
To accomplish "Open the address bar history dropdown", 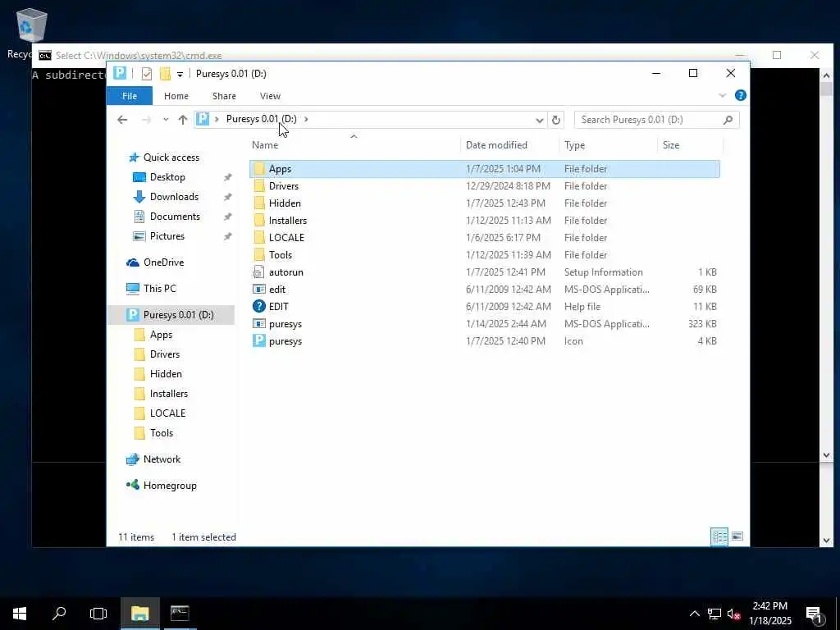I will [540, 120].
